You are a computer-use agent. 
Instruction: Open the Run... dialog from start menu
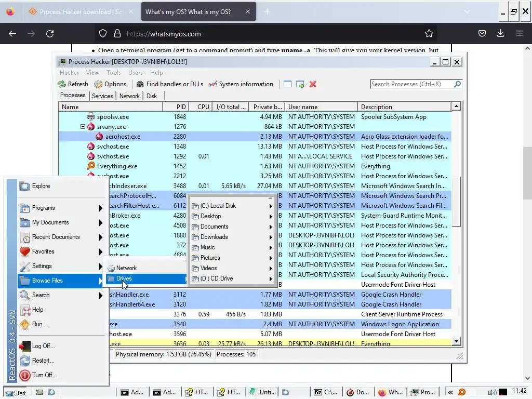pos(61,324)
